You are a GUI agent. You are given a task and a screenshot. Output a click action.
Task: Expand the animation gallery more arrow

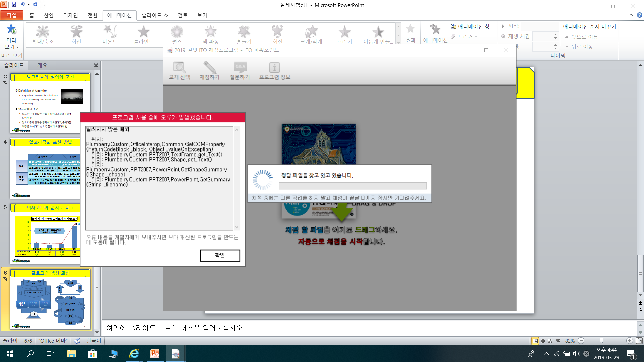(x=398, y=42)
